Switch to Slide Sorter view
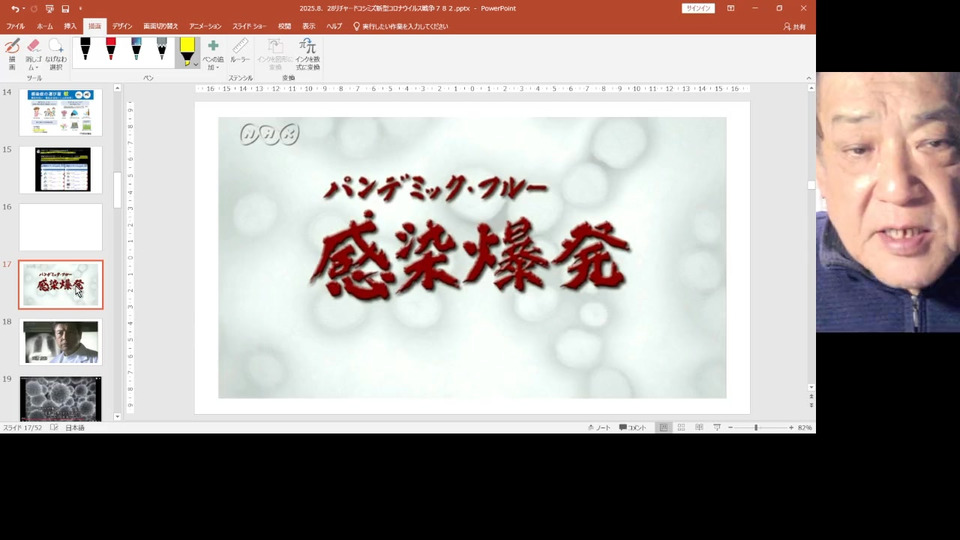 coord(681,427)
